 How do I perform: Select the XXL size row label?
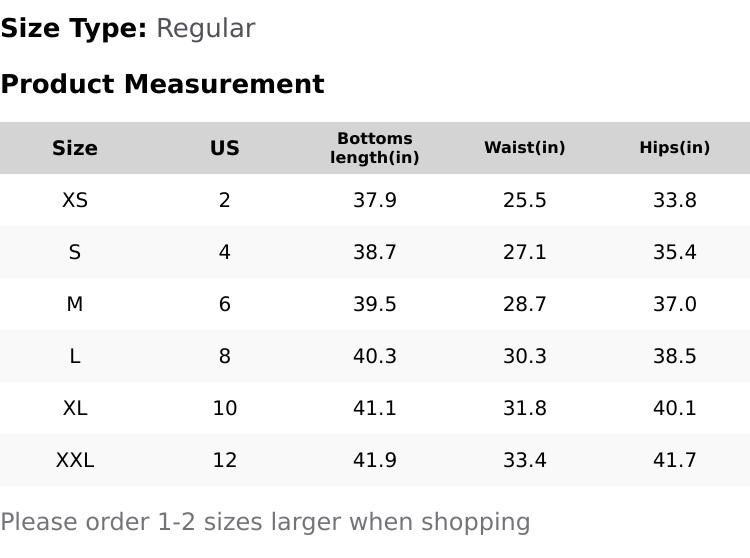(75, 460)
